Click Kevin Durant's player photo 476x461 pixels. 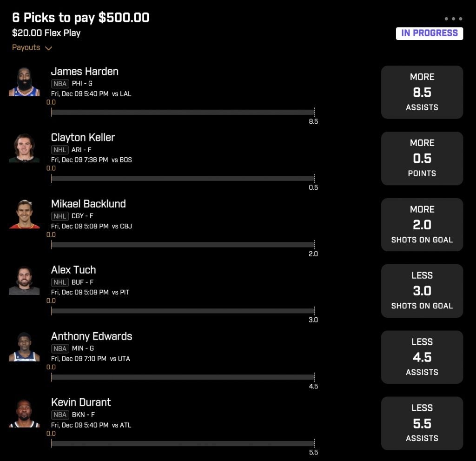[x=24, y=413]
